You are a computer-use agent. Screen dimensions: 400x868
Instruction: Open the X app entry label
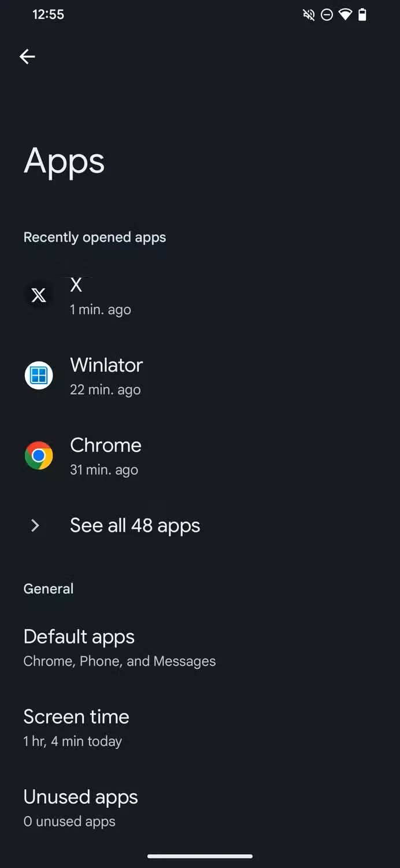76,285
